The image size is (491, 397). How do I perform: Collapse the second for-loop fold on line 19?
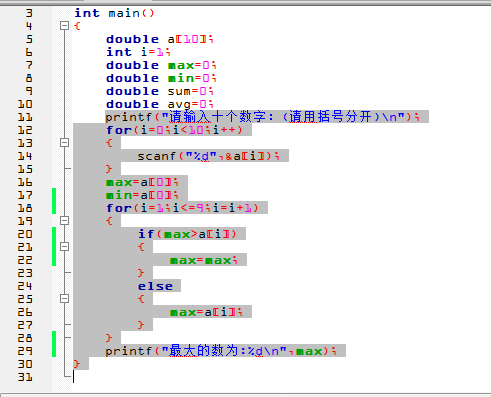tap(64, 221)
